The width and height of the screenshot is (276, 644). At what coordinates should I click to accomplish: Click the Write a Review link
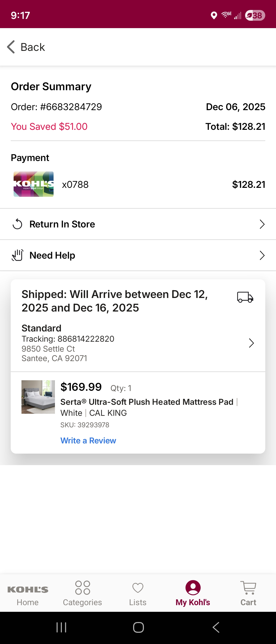pyautogui.click(x=88, y=441)
